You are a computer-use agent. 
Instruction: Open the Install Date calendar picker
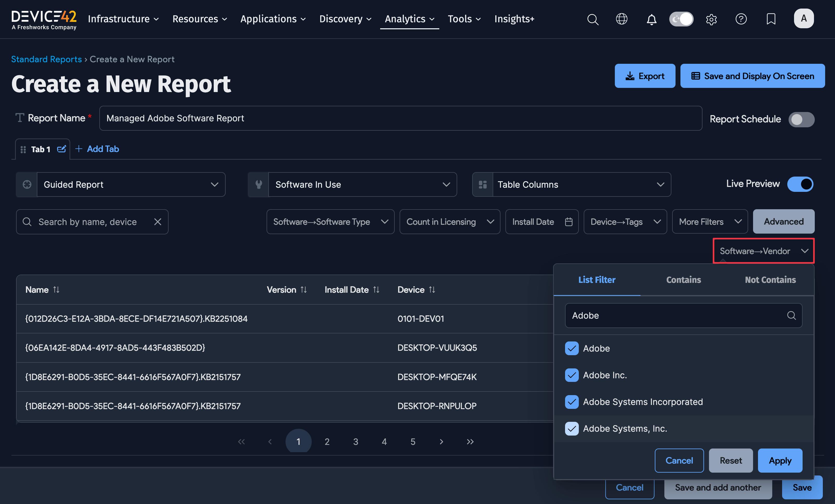[569, 221]
